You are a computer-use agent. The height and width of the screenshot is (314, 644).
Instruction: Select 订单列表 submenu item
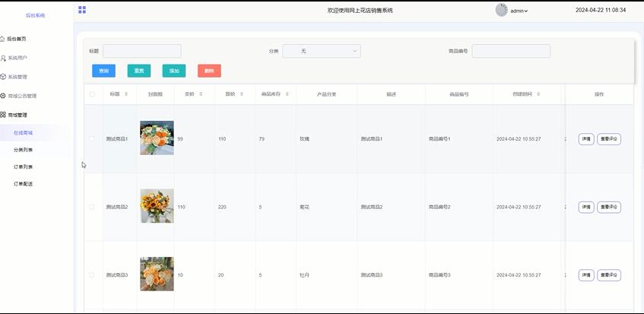point(23,167)
